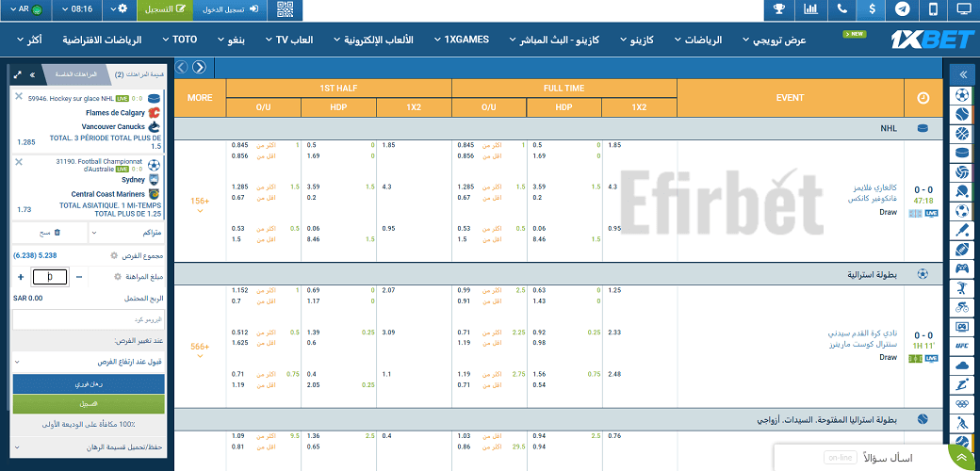Click the promo code input field
The image size is (980, 471).
(x=89, y=319)
